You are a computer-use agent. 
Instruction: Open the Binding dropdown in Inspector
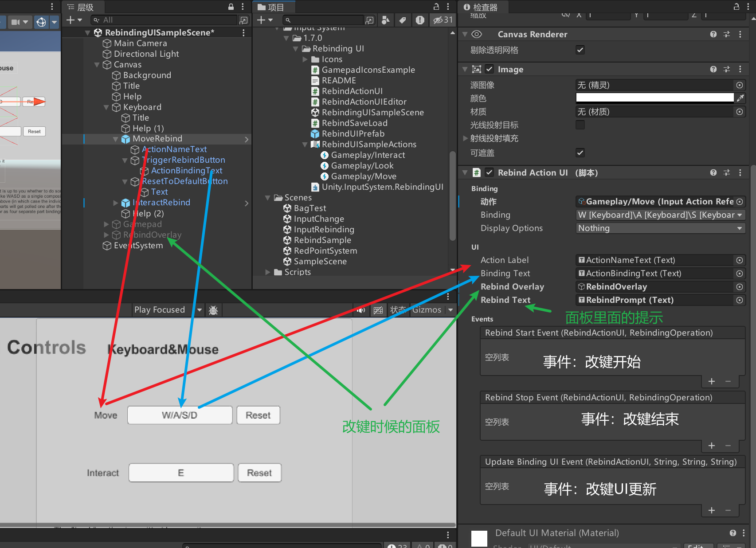coord(660,215)
